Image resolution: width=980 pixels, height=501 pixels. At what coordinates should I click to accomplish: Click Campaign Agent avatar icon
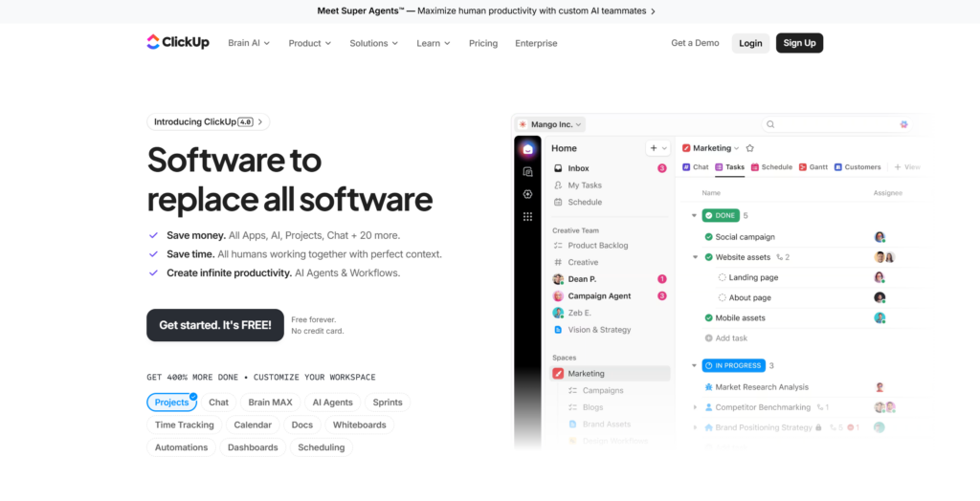coord(558,296)
